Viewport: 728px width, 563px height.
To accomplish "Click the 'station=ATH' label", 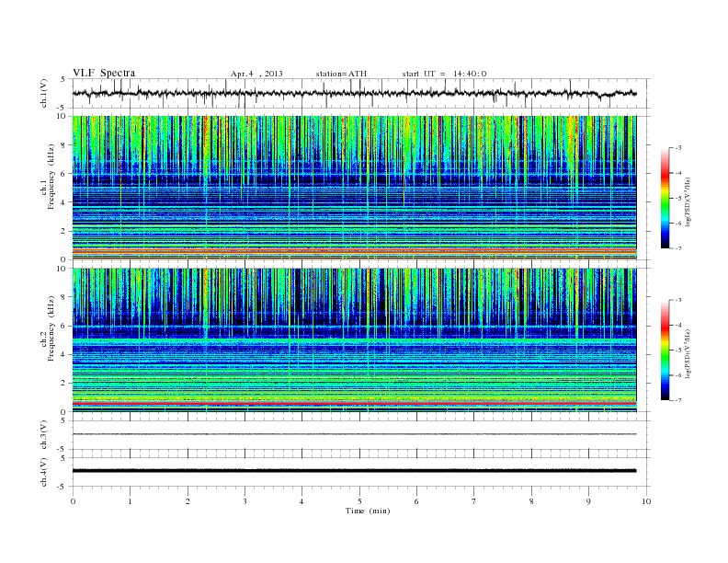I will point(341,74).
